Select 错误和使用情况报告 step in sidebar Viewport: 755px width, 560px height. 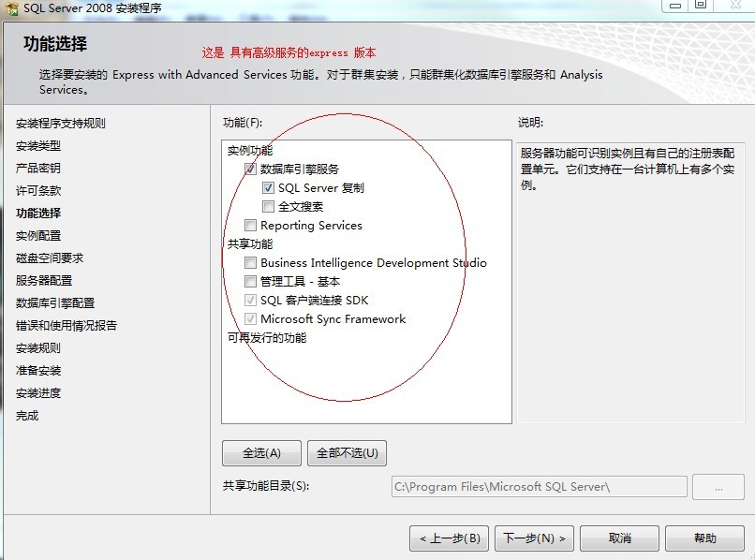(66, 326)
